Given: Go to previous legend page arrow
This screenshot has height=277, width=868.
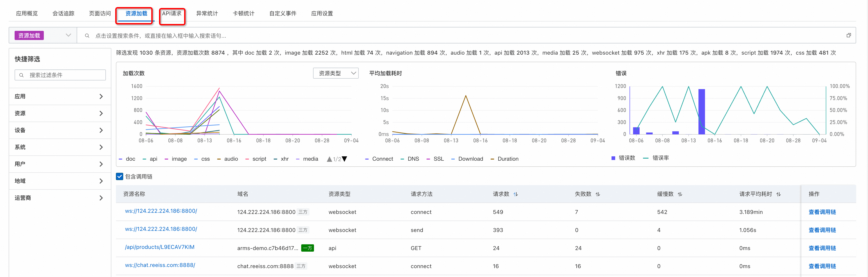Looking at the screenshot, I should coord(329,159).
